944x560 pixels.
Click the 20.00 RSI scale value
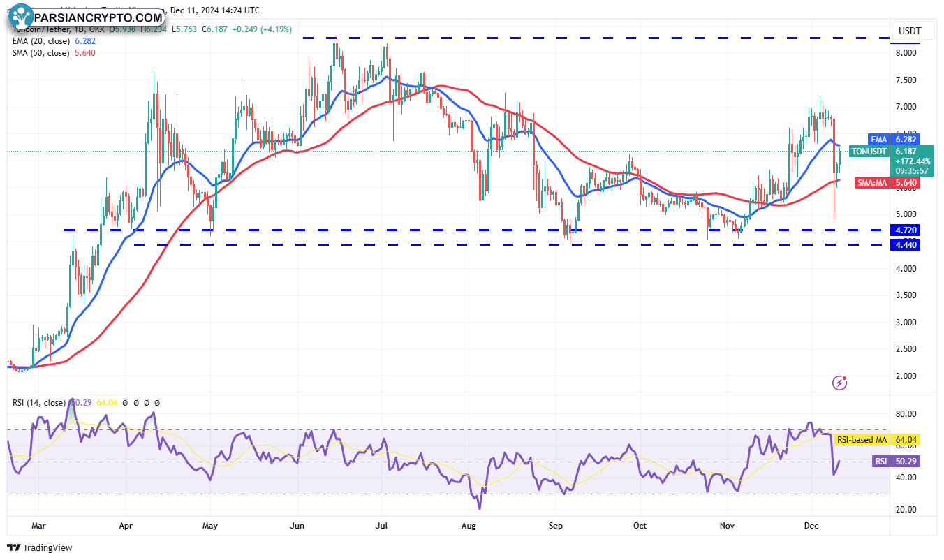tap(905, 510)
